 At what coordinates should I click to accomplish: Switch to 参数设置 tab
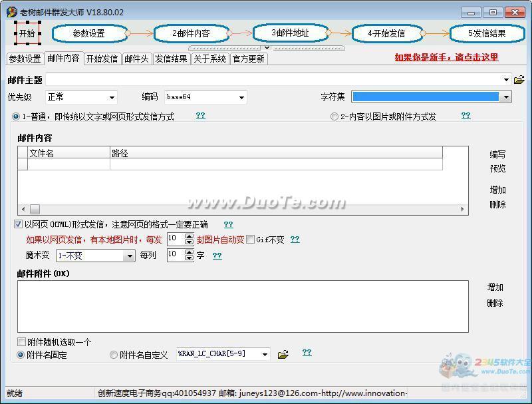pyautogui.click(x=25, y=59)
